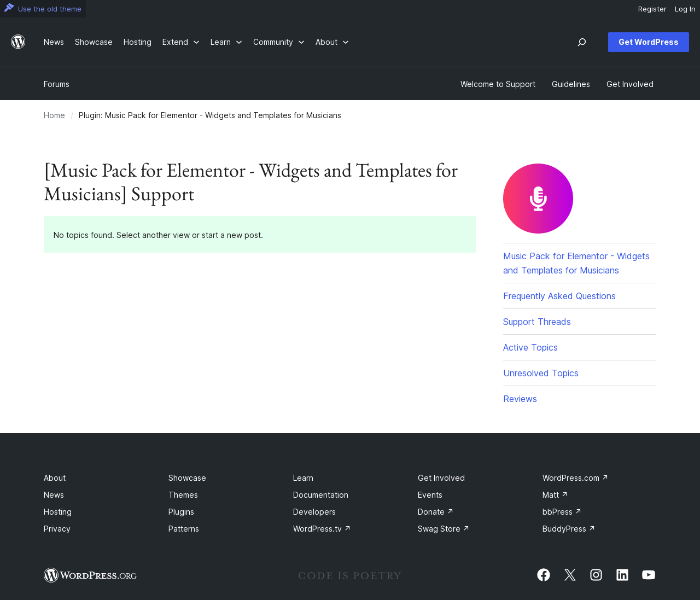The height and width of the screenshot is (600, 700).
Task: Open WordPress.com external link
Action: coord(575,477)
